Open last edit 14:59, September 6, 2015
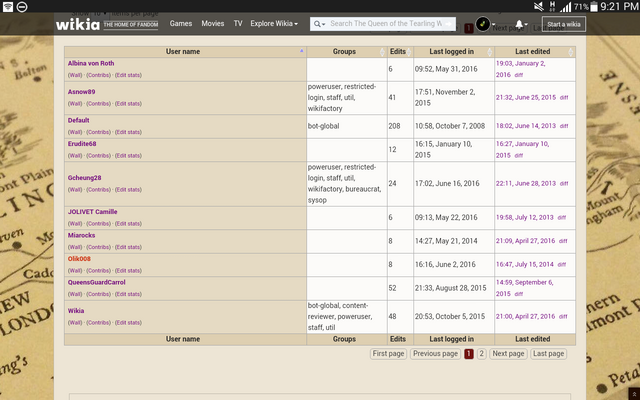The image size is (640, 400). coord(524,288)
